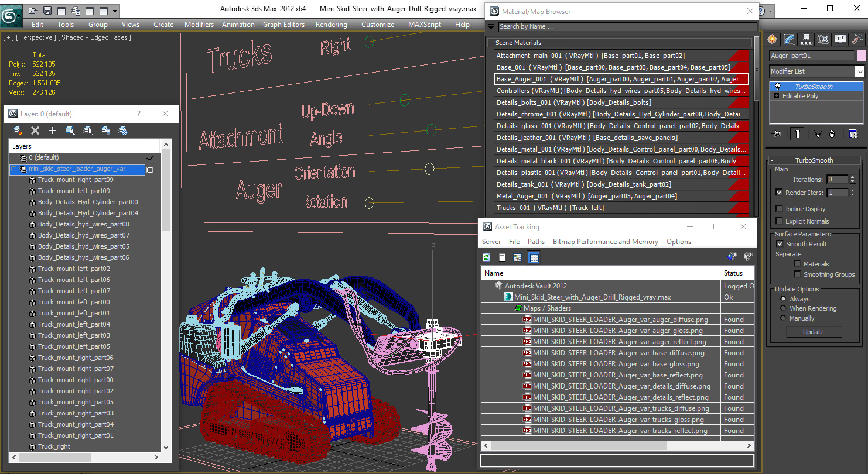This screenshot has height=474, width=868.
Task: Click the Add Selected Objects plus icon
Action: coord(53,130)
